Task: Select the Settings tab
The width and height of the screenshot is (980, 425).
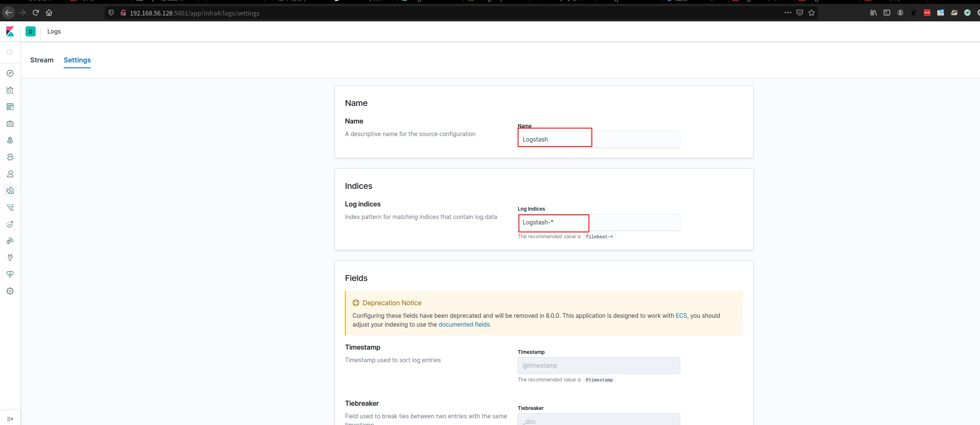Action: click(x=77, y=60)
